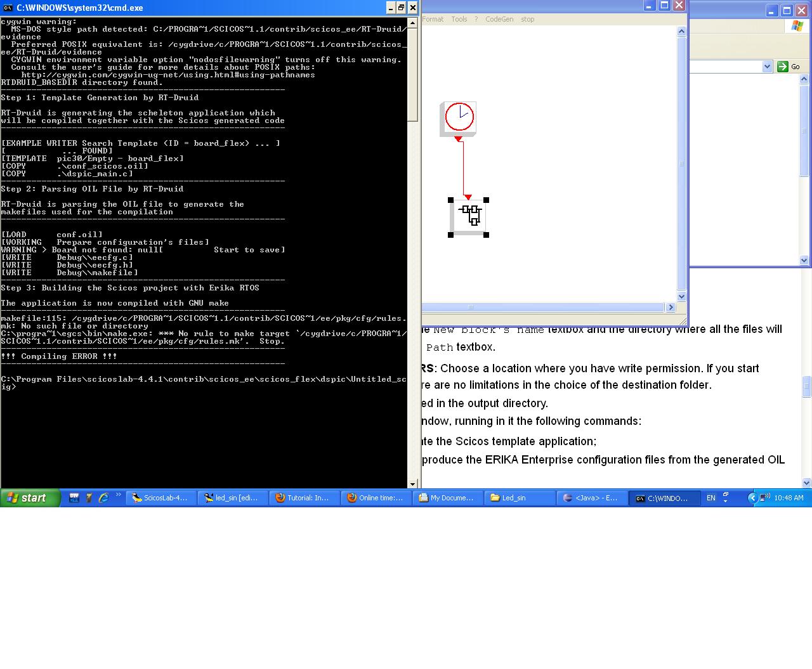This screenshot has height=669, width=812.
Task: Click Windows flag logo in Explorer toolbar
Action: click(x=797, y=26)
